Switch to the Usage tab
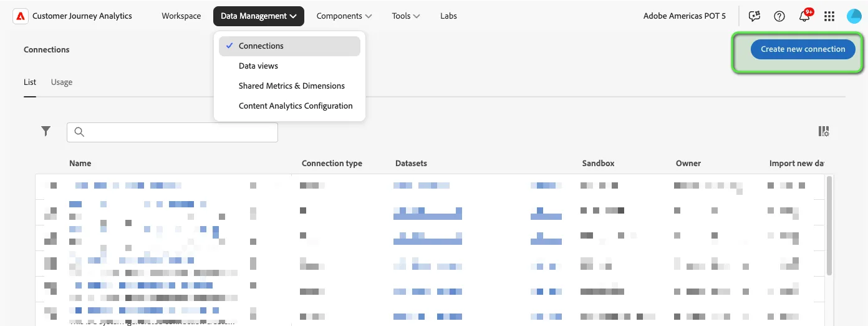This screenshot has width=868, height=326. tap(62, 82)
